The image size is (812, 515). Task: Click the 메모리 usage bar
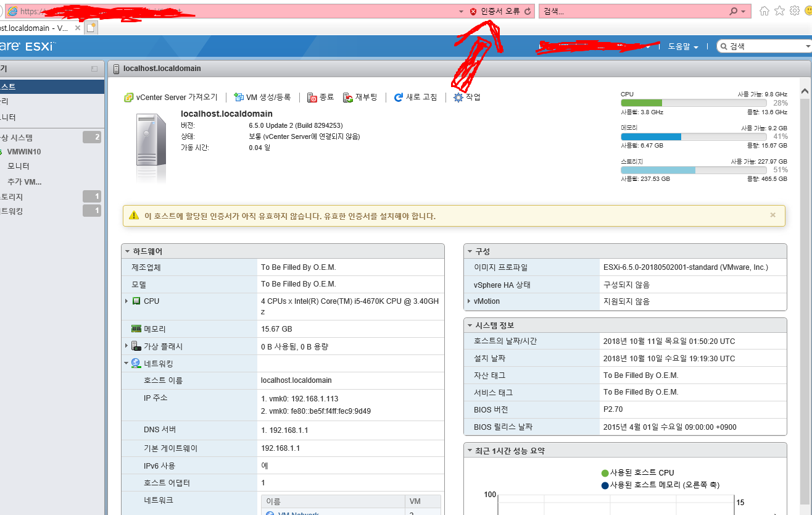694,136
